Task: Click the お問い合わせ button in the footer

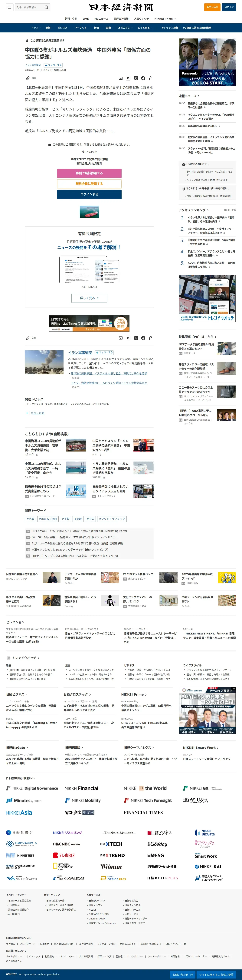Action: 183,975
